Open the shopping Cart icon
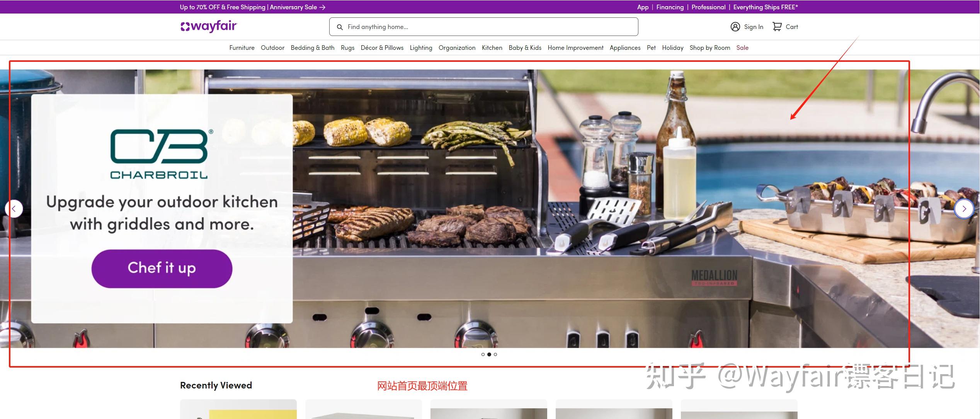Image resolution: width=980 pixels, height=419 pixels. tap(776, 26)
